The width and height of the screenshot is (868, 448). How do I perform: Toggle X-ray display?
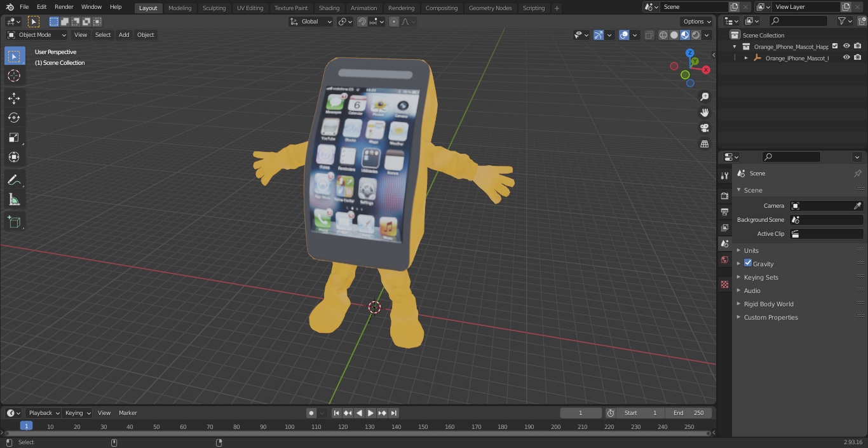(x=649, y=35)
